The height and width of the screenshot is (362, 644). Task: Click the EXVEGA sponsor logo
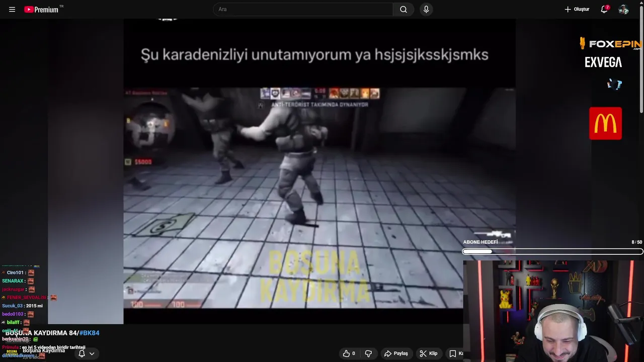tap(603, 62)
